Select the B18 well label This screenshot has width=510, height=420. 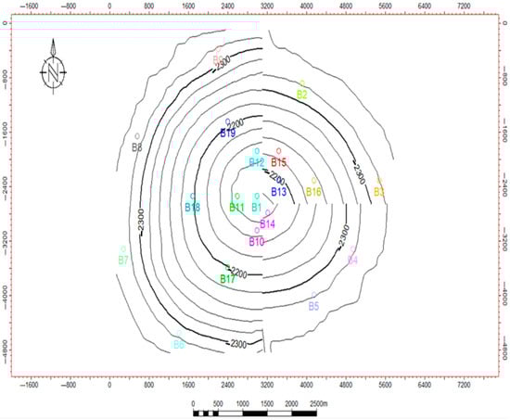192,208
